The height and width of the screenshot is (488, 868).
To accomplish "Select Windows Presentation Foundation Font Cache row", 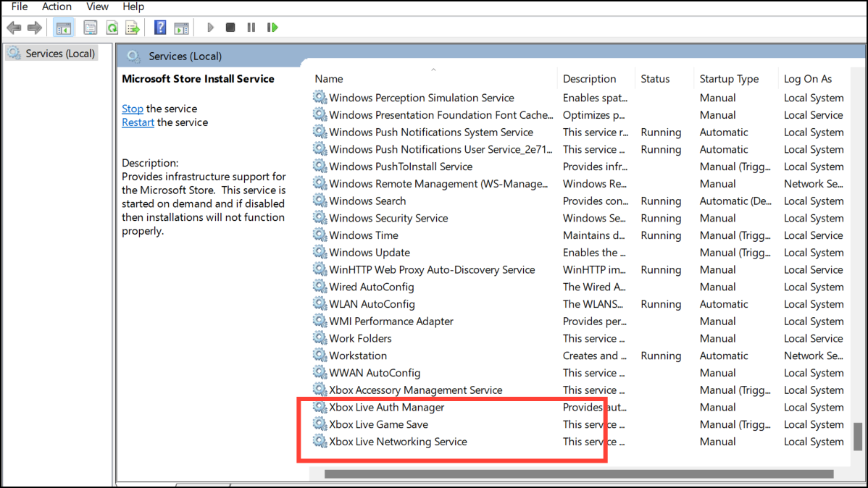I will 578,114.
